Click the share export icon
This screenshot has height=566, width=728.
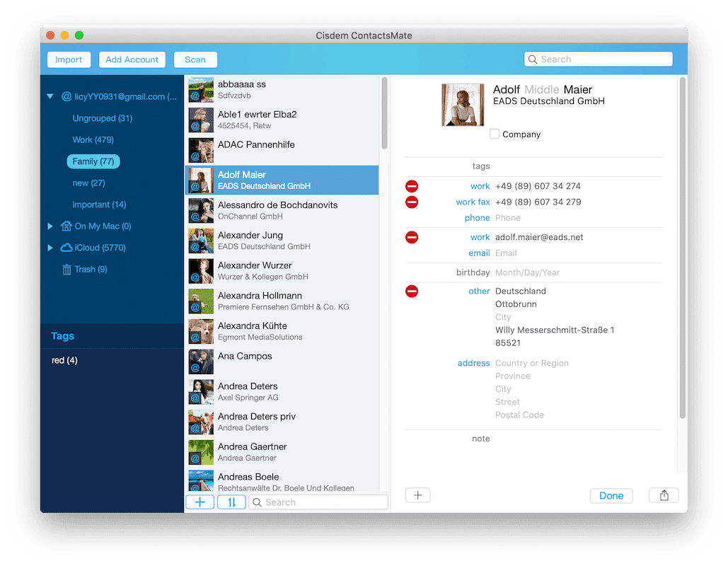(664, 495)
